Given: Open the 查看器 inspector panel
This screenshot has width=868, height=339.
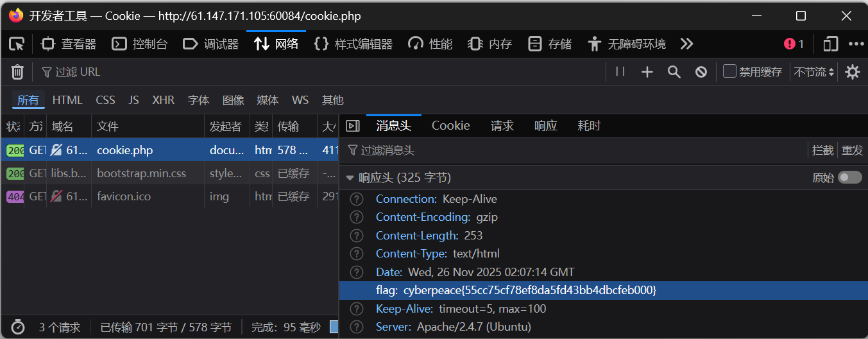Looking at the screenshot, I should pos(69,44).
